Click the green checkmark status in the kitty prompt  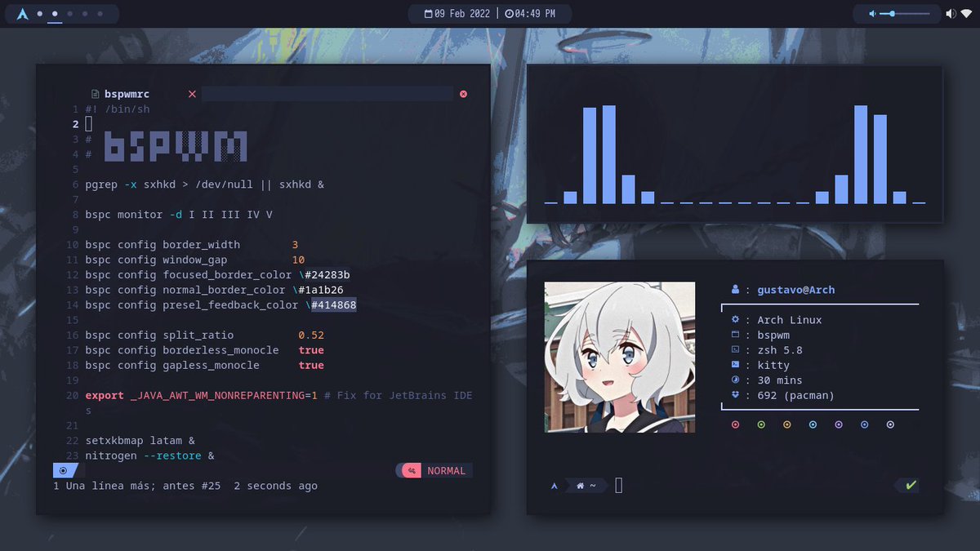pyautogui.click(x=911, y=486)
